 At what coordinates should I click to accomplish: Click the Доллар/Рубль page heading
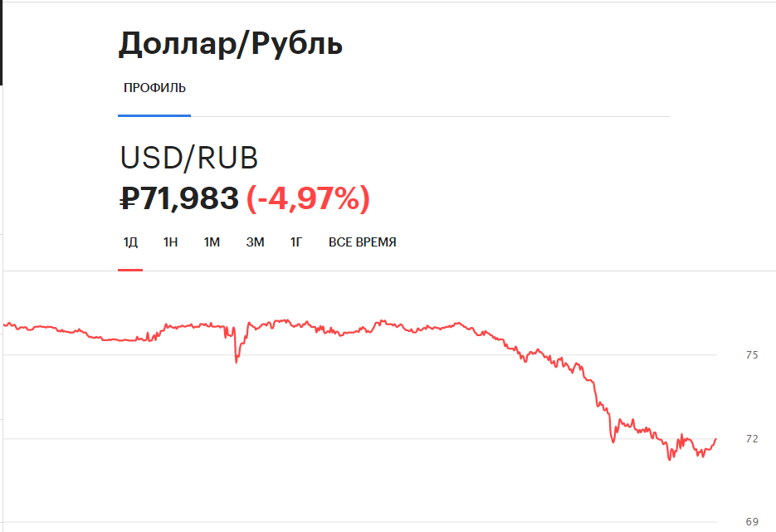coord(231,44)
